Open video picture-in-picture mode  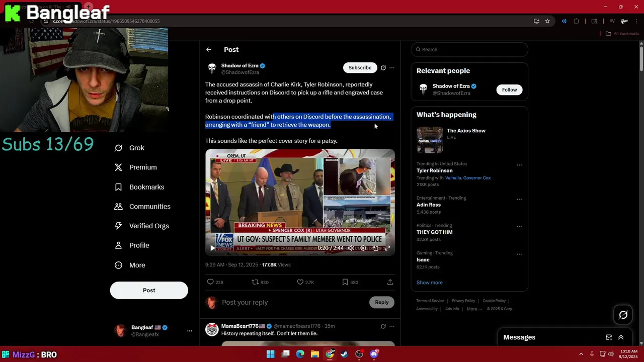[375, 248]
